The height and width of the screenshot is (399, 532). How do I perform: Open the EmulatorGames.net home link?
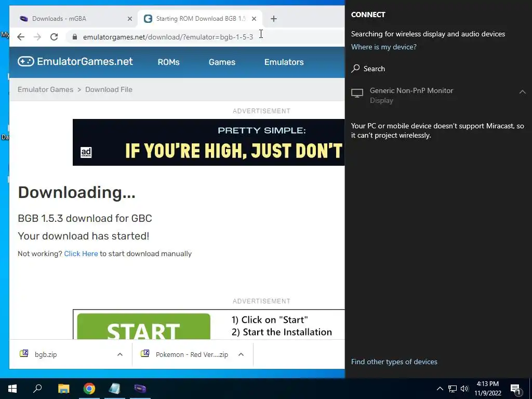coord(75,61)
